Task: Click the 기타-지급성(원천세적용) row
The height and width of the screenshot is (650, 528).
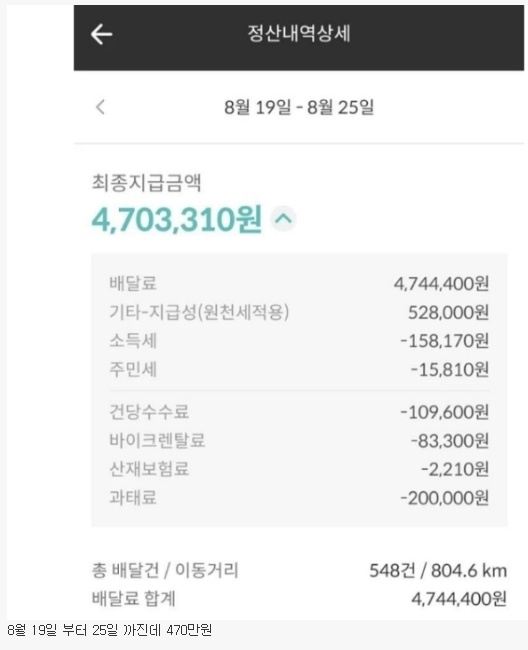Action: [299, 312]
